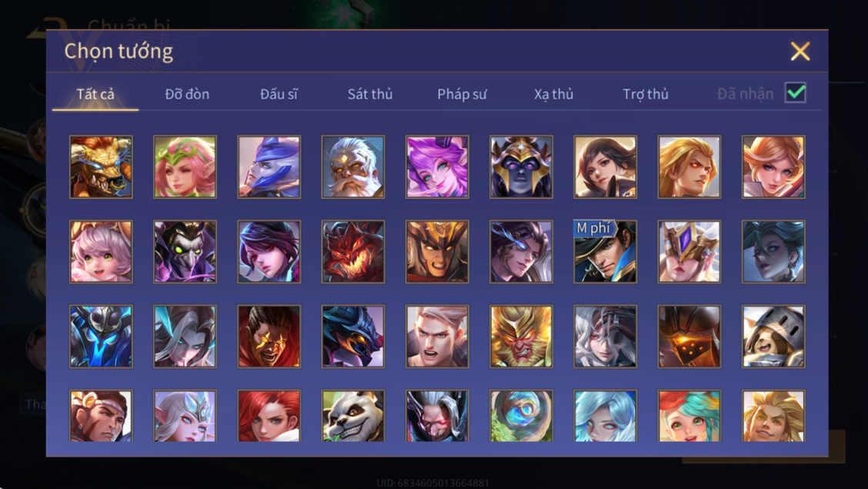This screenshot has width=868, height=489.
Task: Switch to the Đỡ đòn tab
Action: 187,94
